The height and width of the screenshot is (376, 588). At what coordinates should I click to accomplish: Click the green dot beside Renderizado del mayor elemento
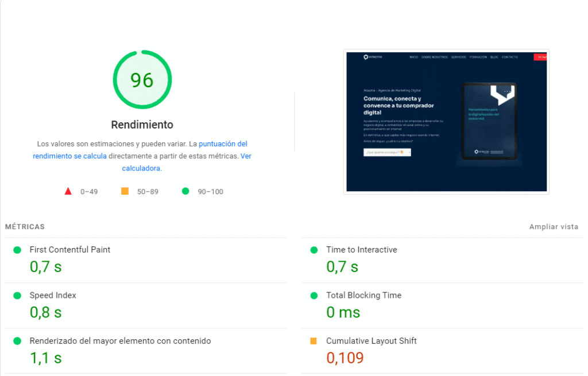click(x=17, y=341)
